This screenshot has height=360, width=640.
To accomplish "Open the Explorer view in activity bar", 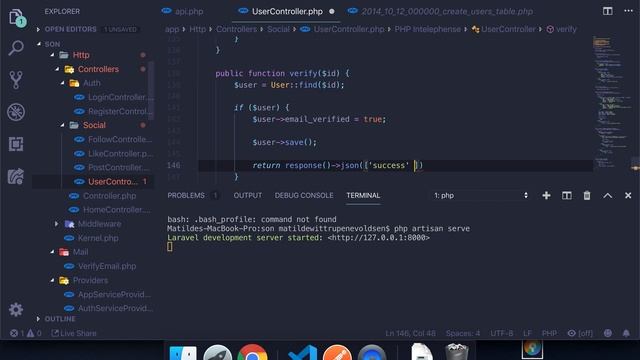I will click(x=16, y=17).
